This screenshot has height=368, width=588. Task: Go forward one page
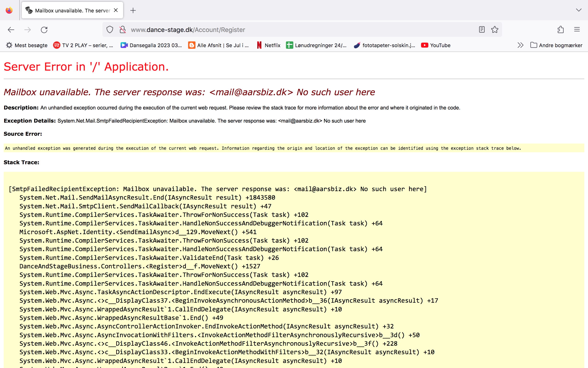coord(28,30)
